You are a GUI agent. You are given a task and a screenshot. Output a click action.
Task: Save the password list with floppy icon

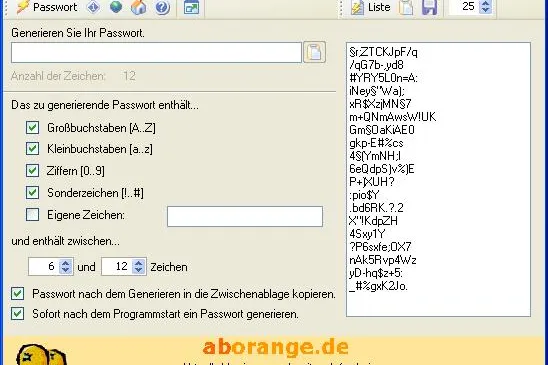point(430,7)
